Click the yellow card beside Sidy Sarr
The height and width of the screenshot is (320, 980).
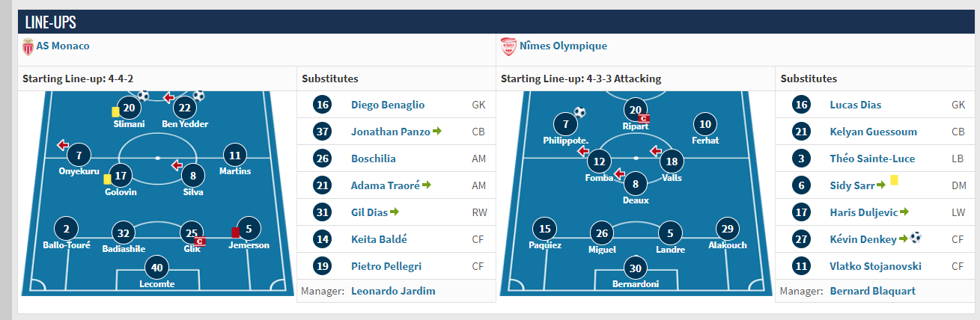coord(894,181)
